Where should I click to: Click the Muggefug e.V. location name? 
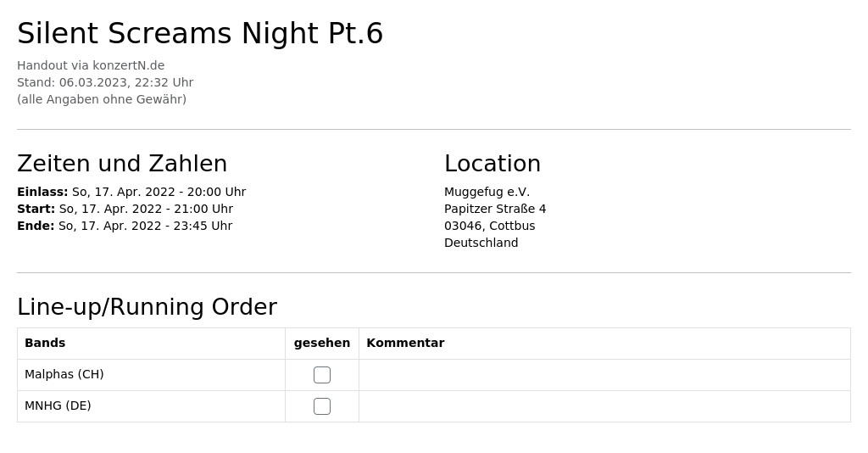pos(487,192)
